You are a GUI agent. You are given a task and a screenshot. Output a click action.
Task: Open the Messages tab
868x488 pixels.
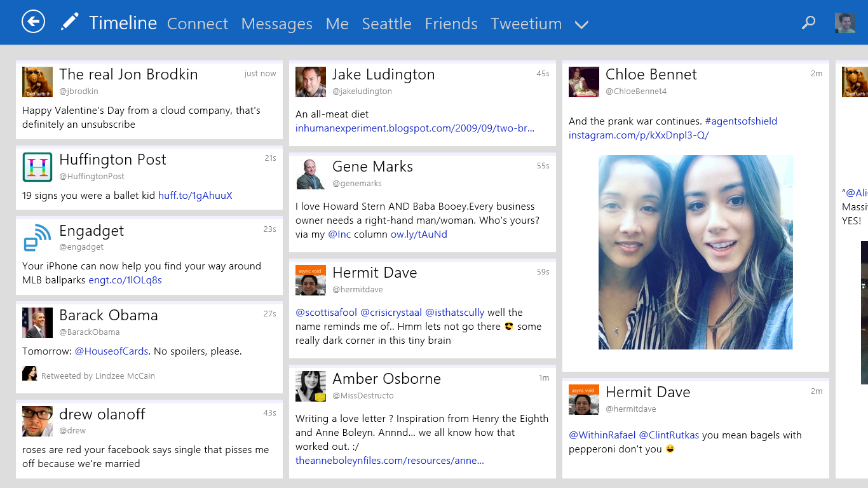276,24
